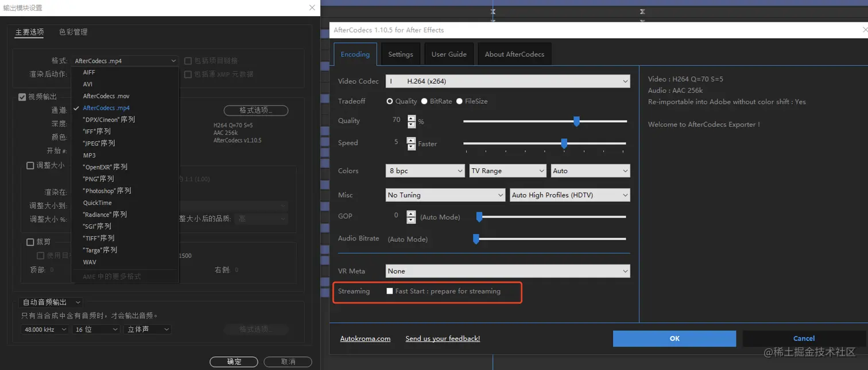Increase the Quality value with the up stepper
The image size is (868, 370).
point(411,118)
